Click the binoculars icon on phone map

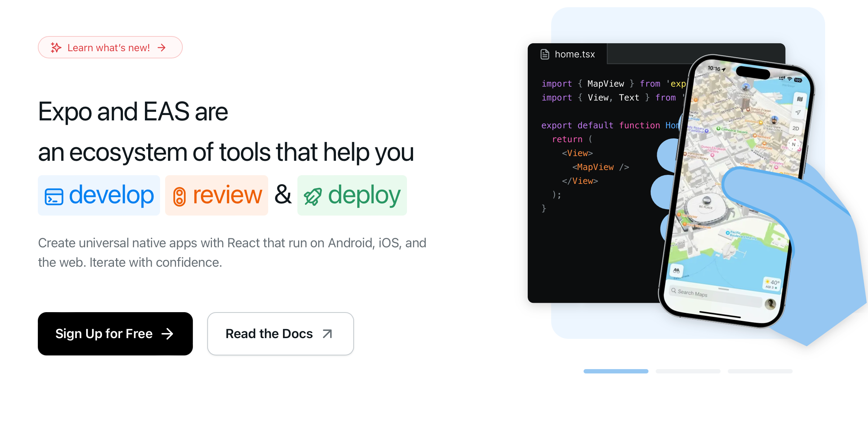[676, 270]
